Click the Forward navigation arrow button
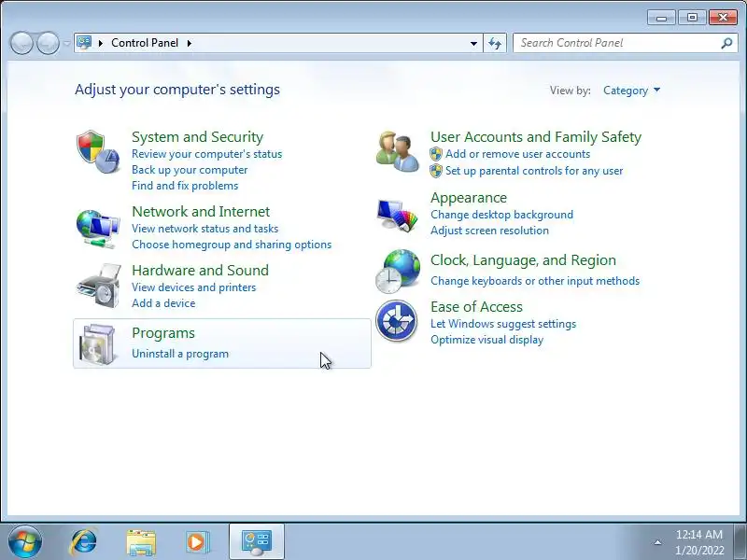Viewport: 747px width, 560px height. click(48, 43)
